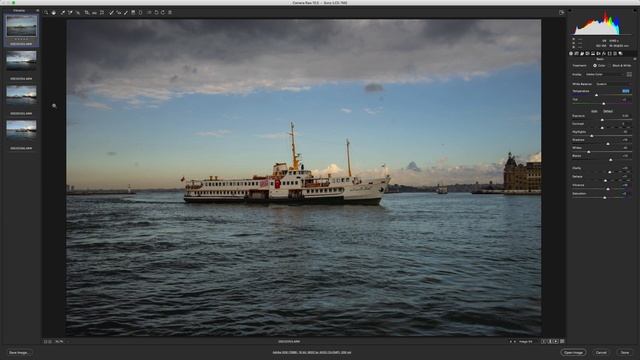Rotate image 90° counterclockwise
The height and width of the screenshot is (360, 640).
point(156,12)
